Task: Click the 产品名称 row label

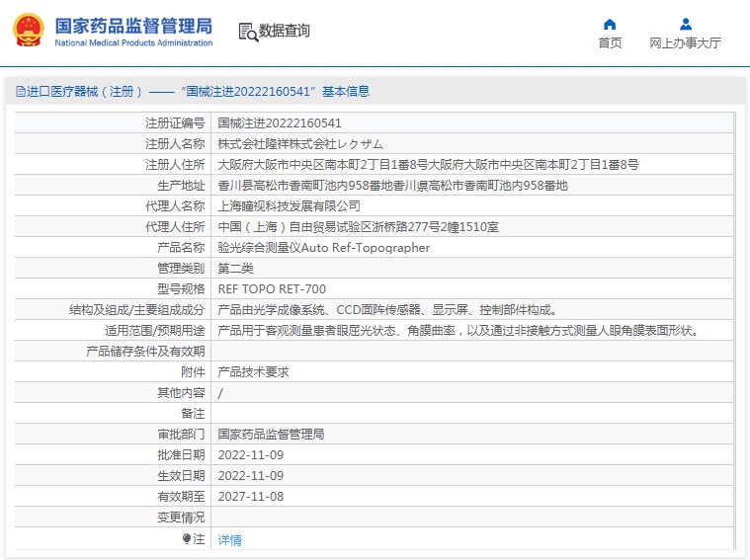Action: pos(181,248)
